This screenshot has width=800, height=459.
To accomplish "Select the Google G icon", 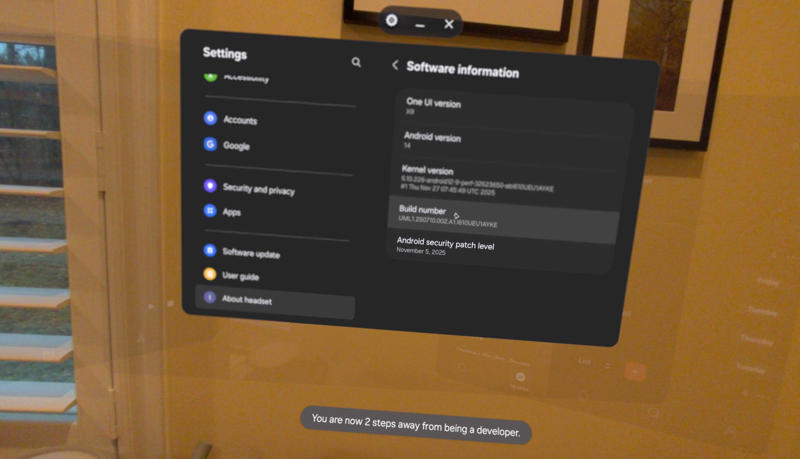I will [210, 144].
